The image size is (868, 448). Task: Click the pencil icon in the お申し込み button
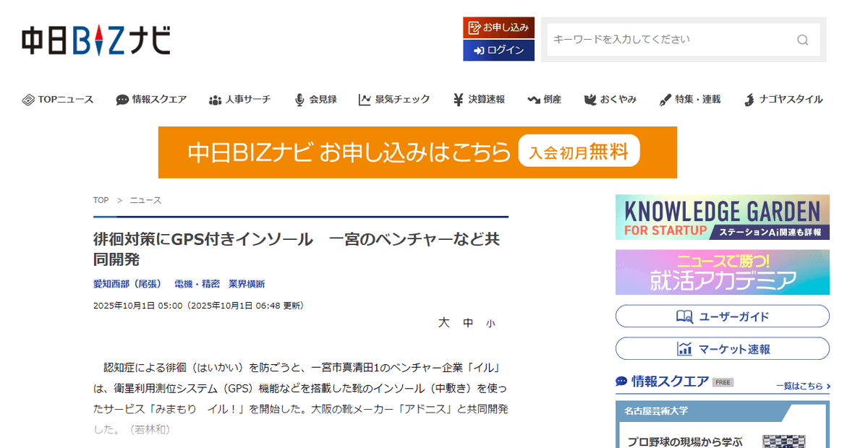[x=475, y=27]
